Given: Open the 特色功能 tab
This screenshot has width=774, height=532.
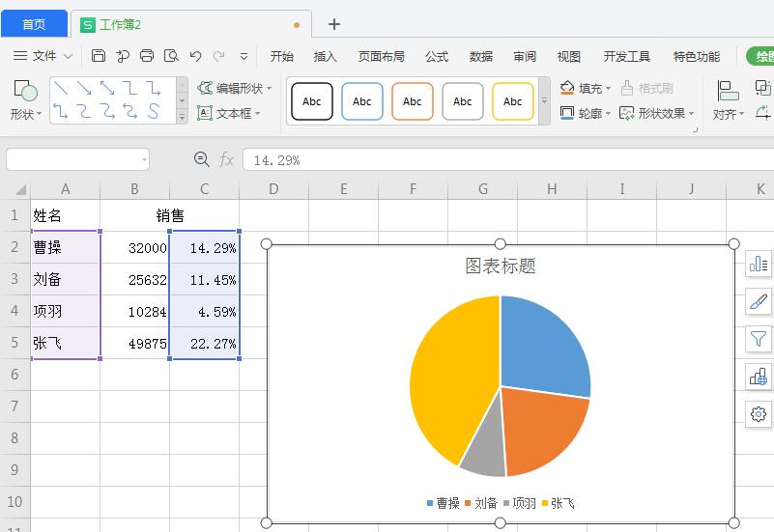Looking at the screenshot, I should 697,56.
